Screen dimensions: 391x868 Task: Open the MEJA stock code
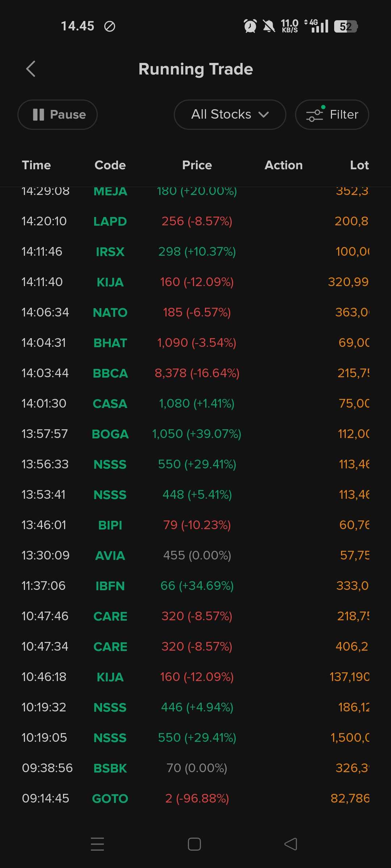(110, 192)
